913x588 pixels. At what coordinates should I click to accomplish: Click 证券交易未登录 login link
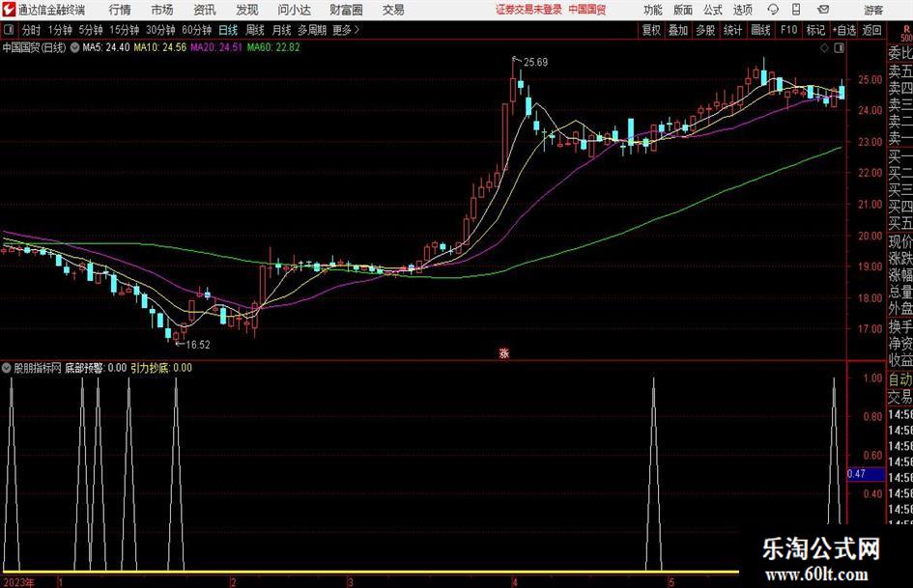point(528,10)
